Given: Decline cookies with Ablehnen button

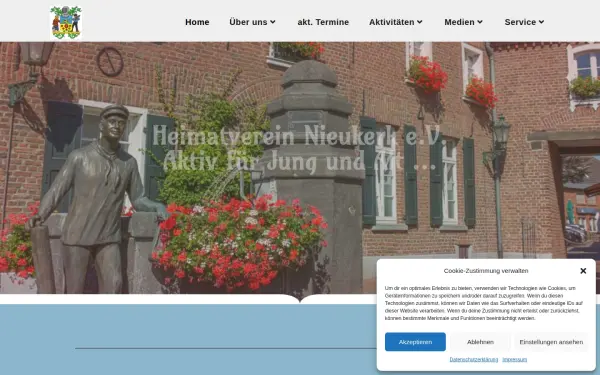Looking at the screenshot, I should tap(480, 342).
